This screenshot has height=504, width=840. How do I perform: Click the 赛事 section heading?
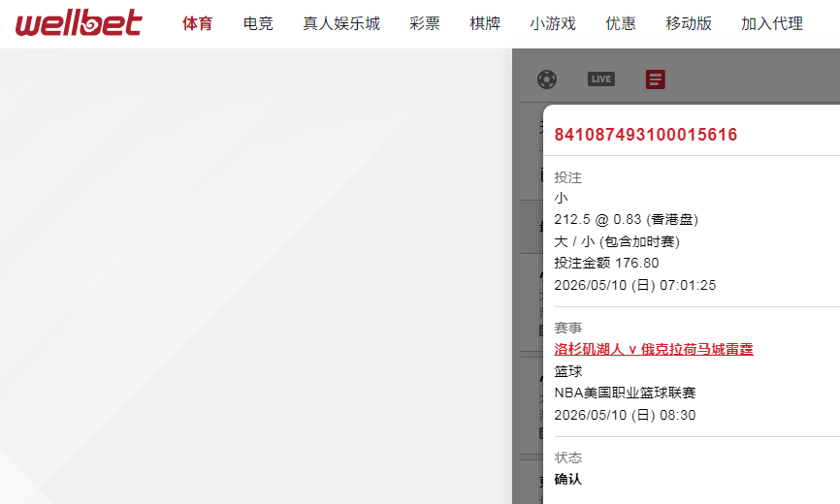pos(567,328)
